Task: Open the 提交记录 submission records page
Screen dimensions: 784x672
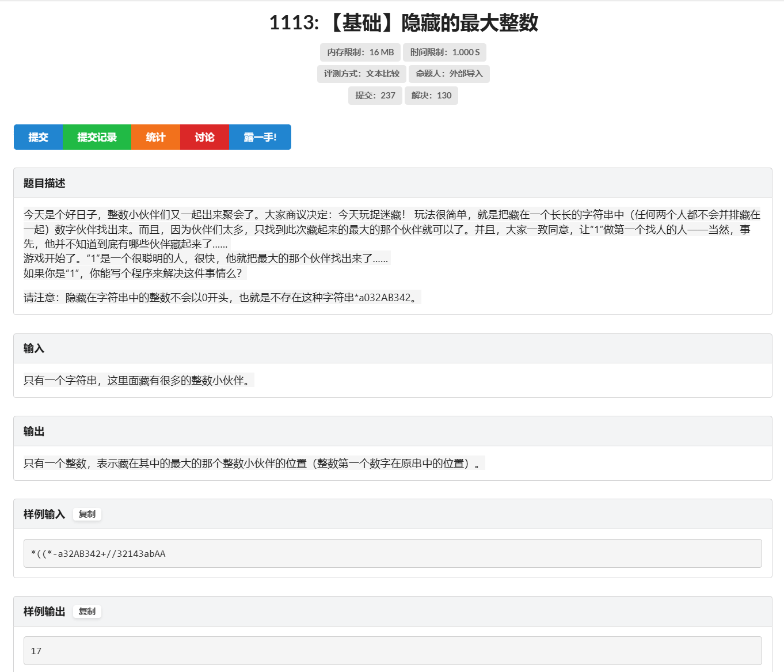Action: (97, 137)
